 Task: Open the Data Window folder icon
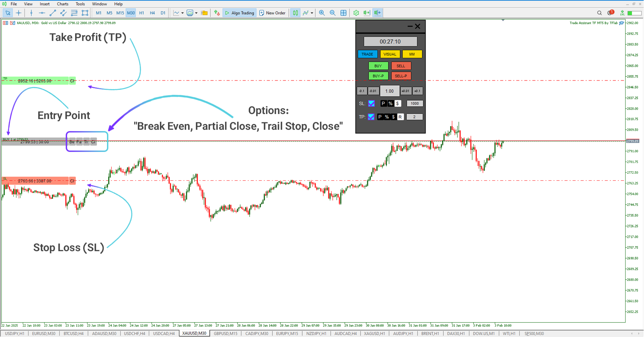click(x=204, y=13)
